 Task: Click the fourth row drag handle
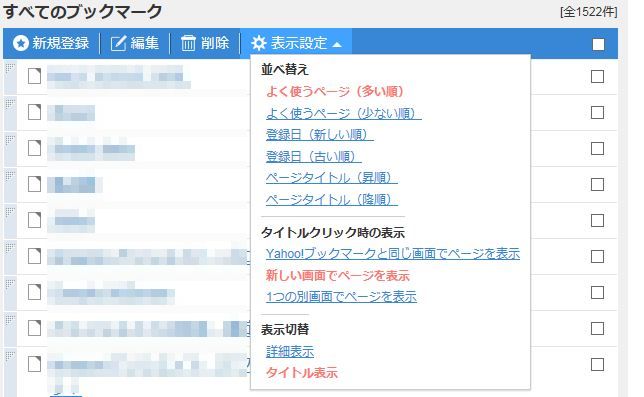(10, 184)
